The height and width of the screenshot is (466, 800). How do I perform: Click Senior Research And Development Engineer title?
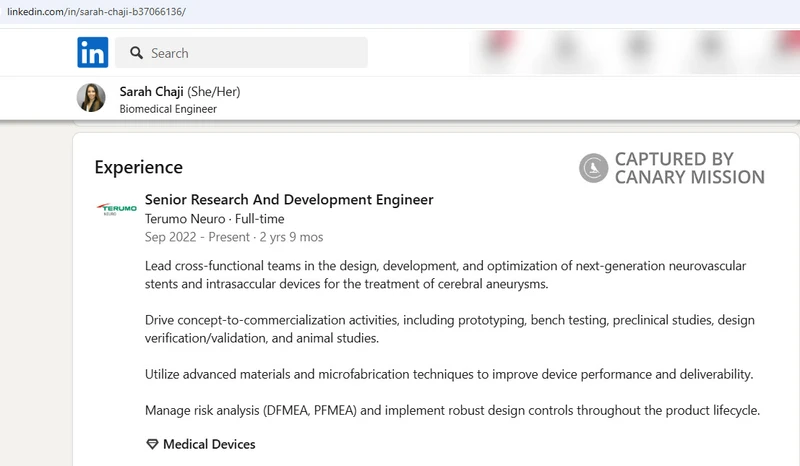pyautogui.click(x=289, y=200)
